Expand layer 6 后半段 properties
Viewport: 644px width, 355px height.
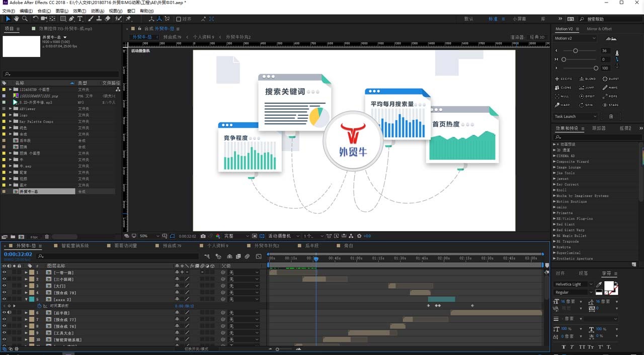click(26, 313)
